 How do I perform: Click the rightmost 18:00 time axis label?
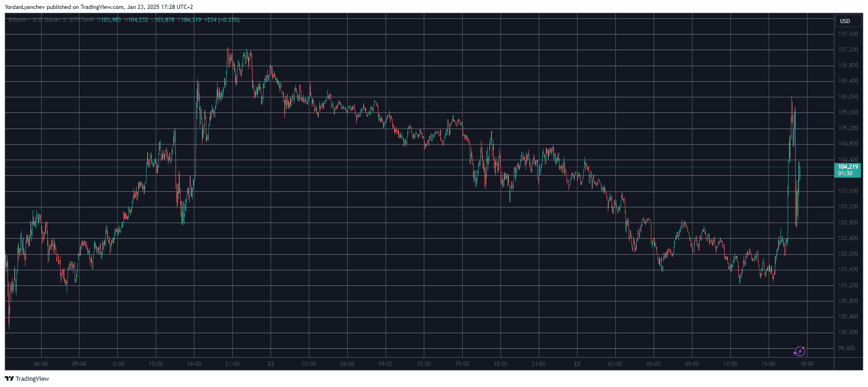807,364
